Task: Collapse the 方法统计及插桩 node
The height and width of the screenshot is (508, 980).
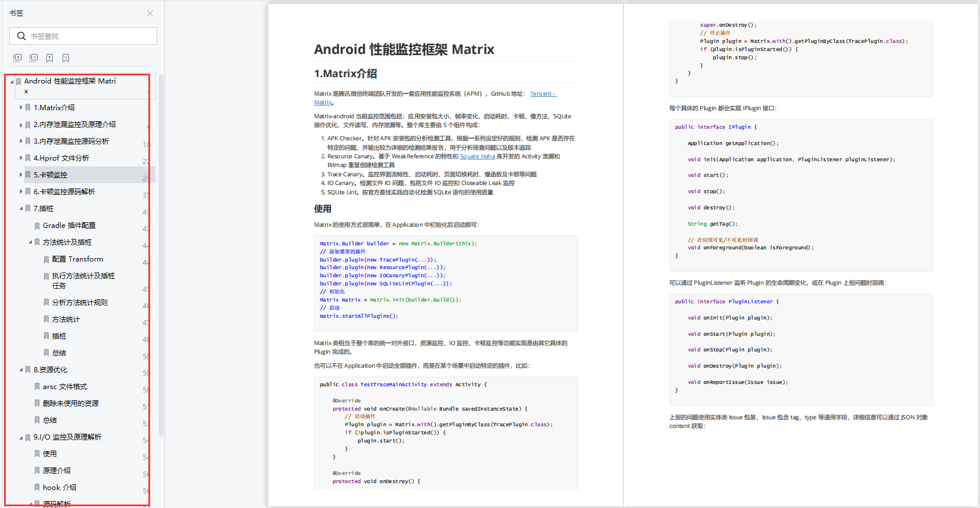Action: pos(30,242)
